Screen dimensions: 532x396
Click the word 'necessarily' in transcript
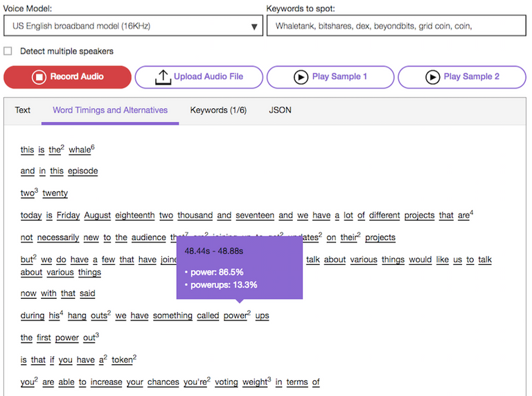pos(58,237)
